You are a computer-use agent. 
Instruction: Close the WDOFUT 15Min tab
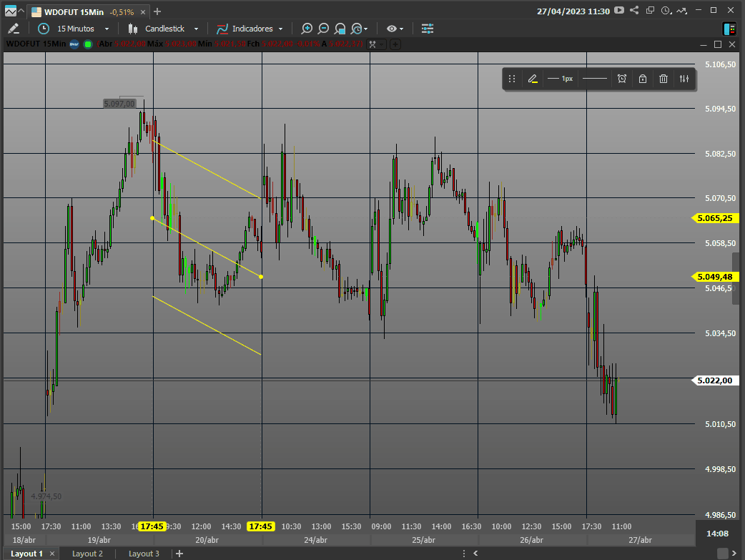tap(142, 12)
